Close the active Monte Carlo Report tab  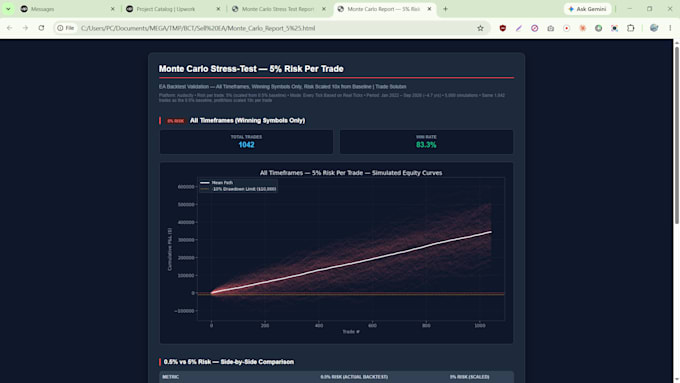coord(429,9)
